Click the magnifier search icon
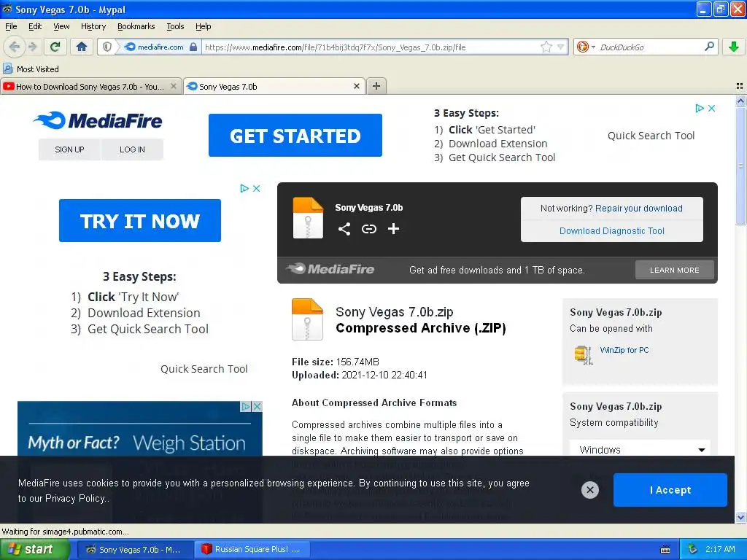 tap(709, 46)
